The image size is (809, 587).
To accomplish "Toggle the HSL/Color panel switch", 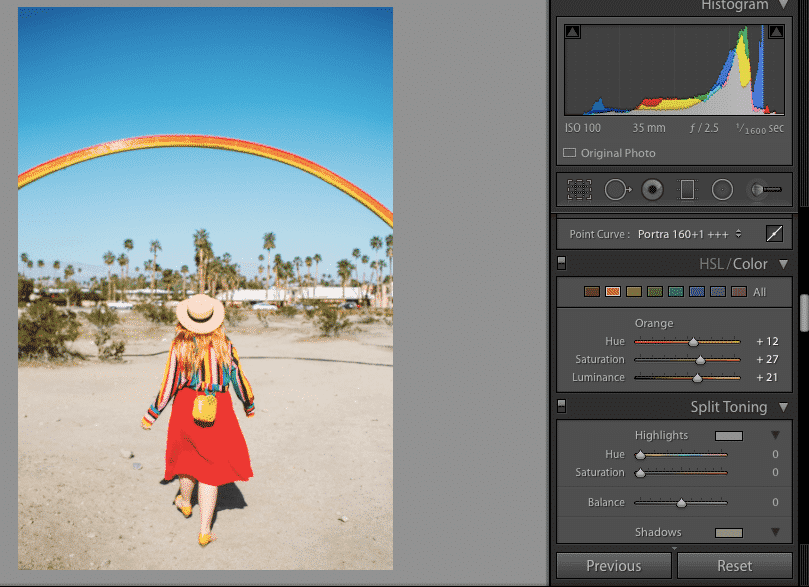I will click(x=561, y=263).
